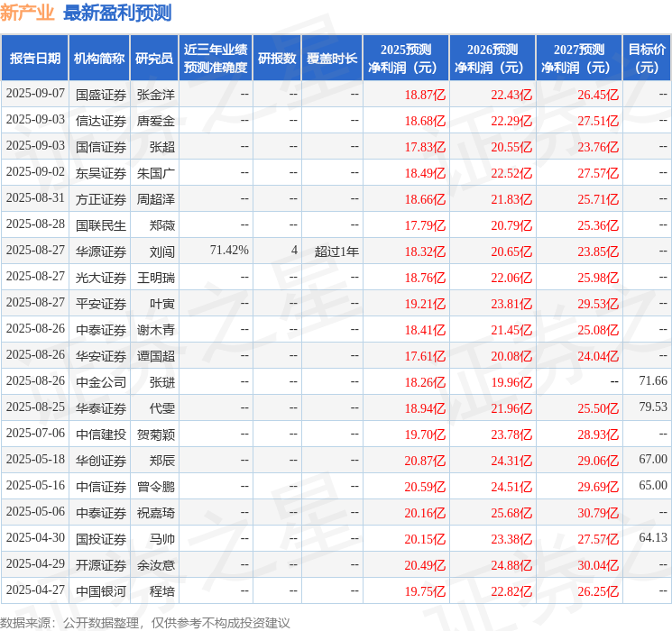Click analyst name 曾令鹏
The width and height of the screenshot is (672, 631).
click(x=156, y=487)
